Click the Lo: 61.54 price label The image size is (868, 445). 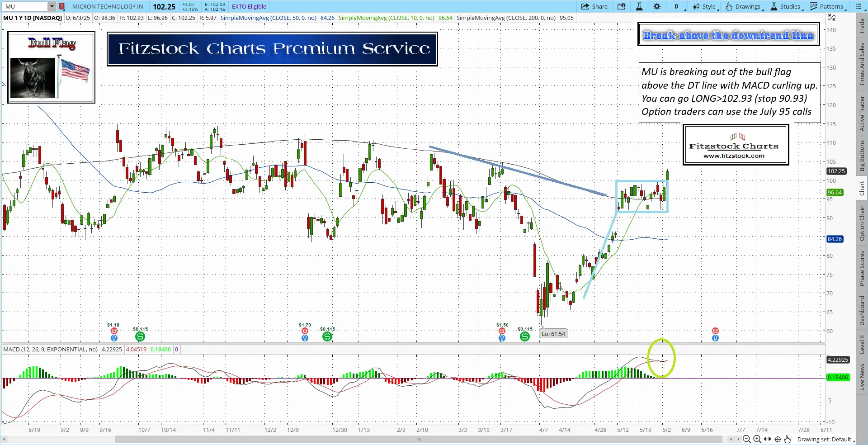pos(553,334)
